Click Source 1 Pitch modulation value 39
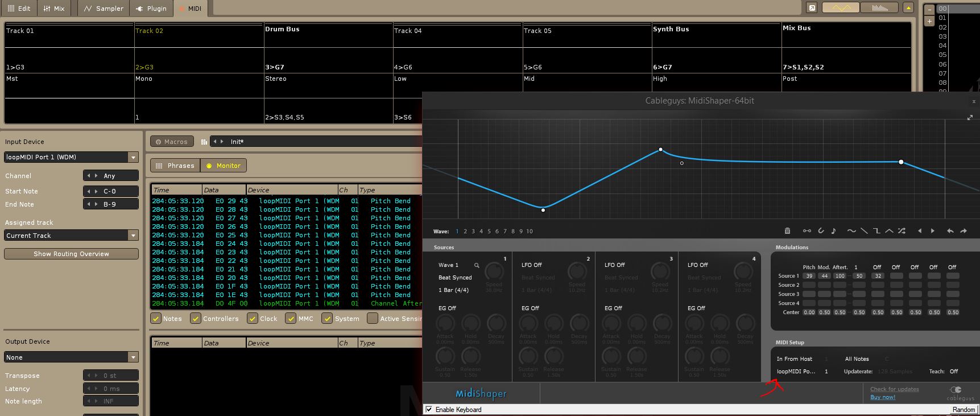The image size is (980, 416). click(x=809, y=276)
